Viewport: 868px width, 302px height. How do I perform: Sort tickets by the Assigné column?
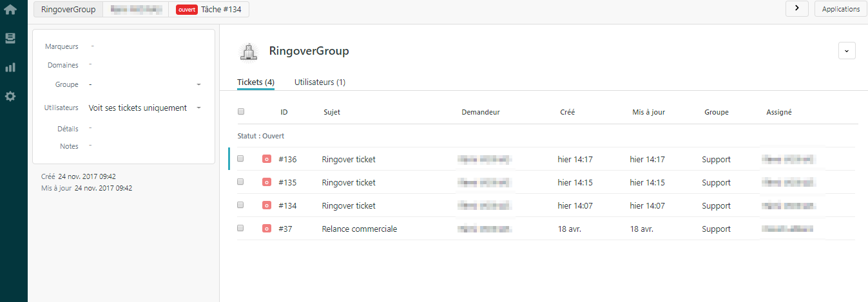coord(779,112)
